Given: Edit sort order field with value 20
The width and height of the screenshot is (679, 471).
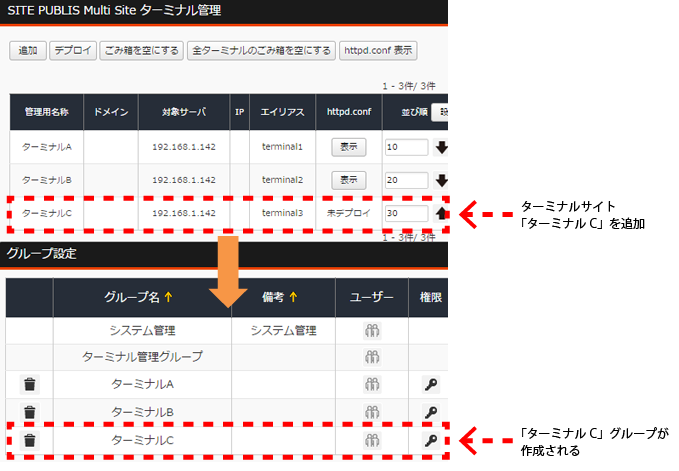Looking at the screenshot, I should [407, 180].
